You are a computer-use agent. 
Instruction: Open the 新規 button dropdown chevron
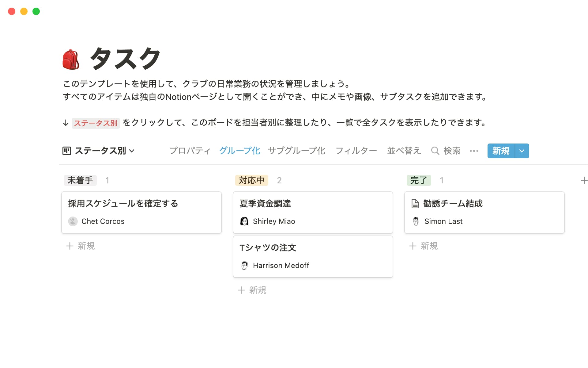point(521,151)
